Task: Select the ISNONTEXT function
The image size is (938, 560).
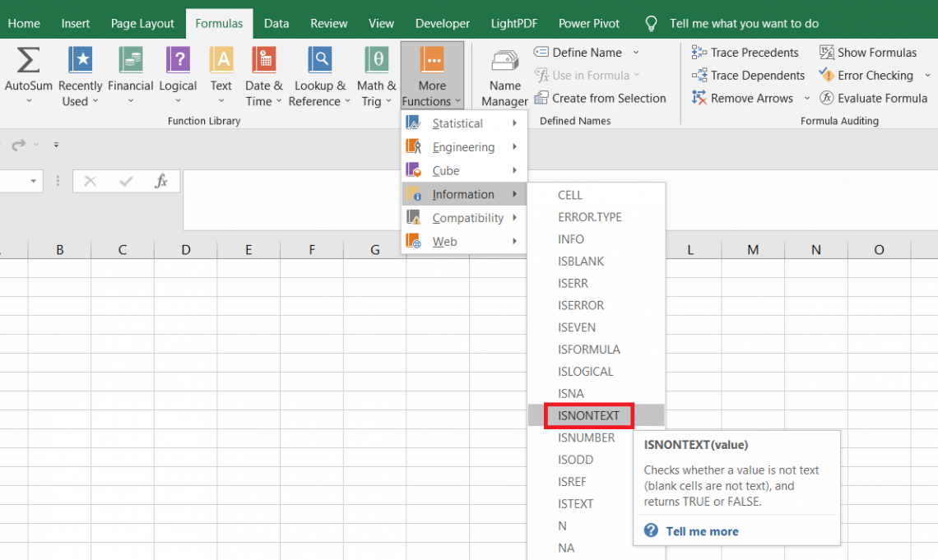Action: point(587,415)
